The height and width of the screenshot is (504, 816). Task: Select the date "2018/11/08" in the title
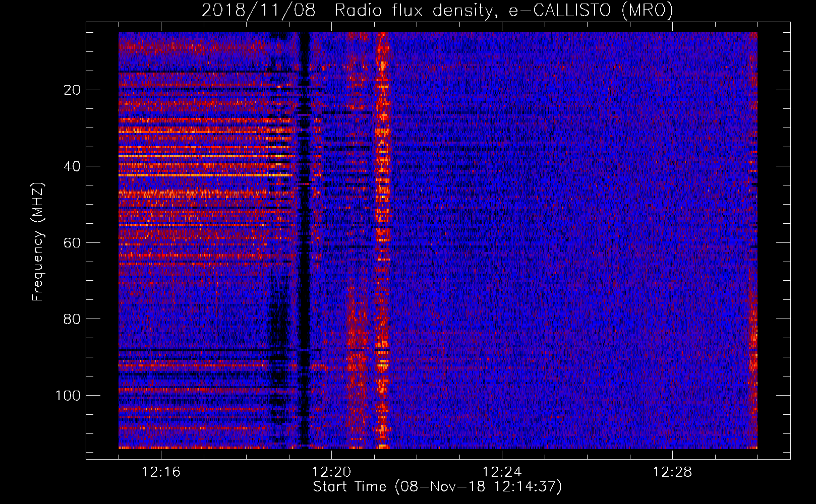point(259,10)
